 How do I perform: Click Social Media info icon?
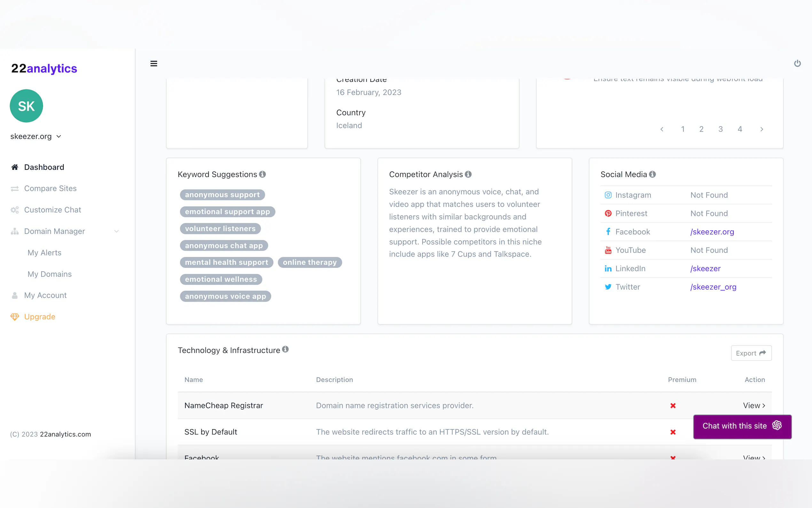point(652,174)
